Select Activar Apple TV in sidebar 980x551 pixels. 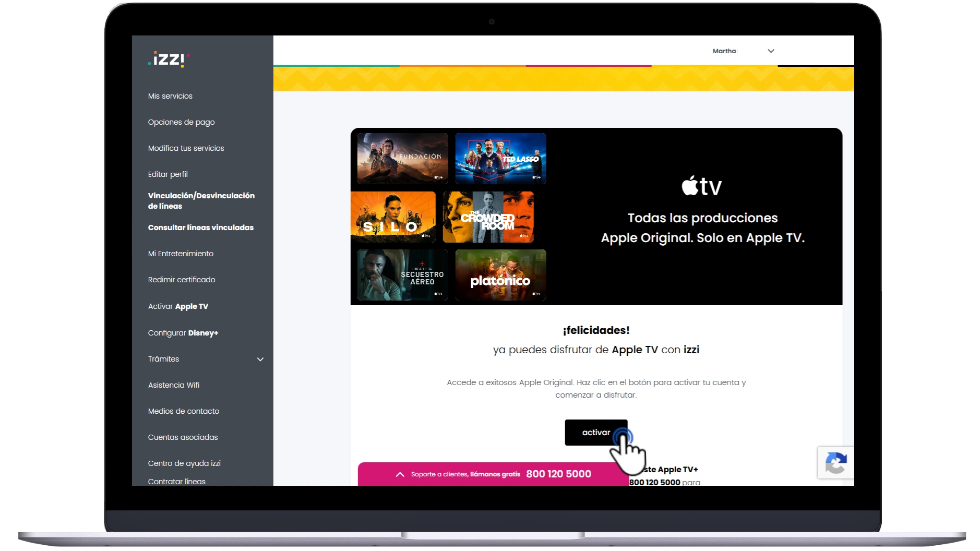pyautogui.click(x=178, y=306)
